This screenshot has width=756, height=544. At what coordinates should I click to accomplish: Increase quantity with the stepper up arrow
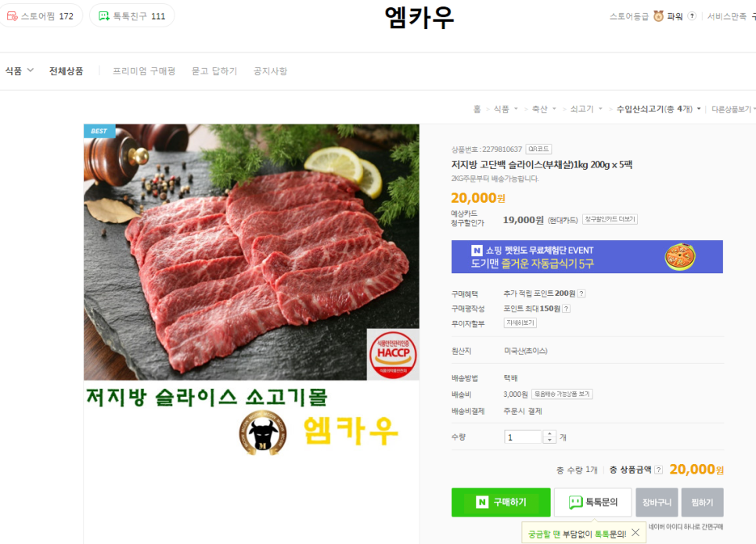549,434
